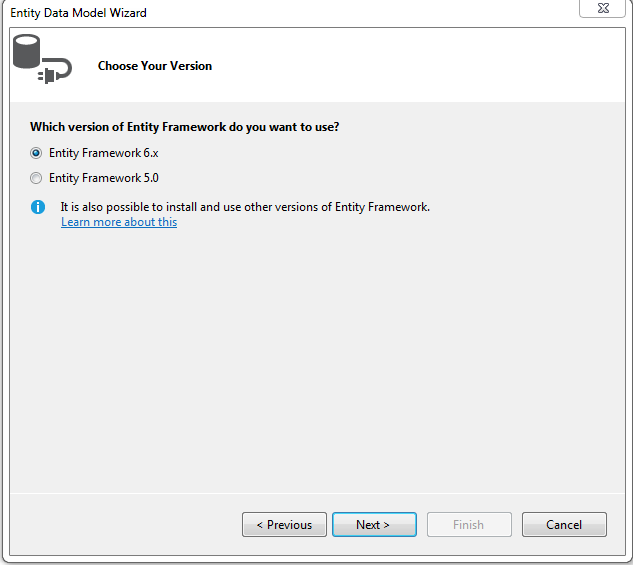Click the other versions information sentence
The height and width of the screenshot is (565, 633).
point(245,207)
